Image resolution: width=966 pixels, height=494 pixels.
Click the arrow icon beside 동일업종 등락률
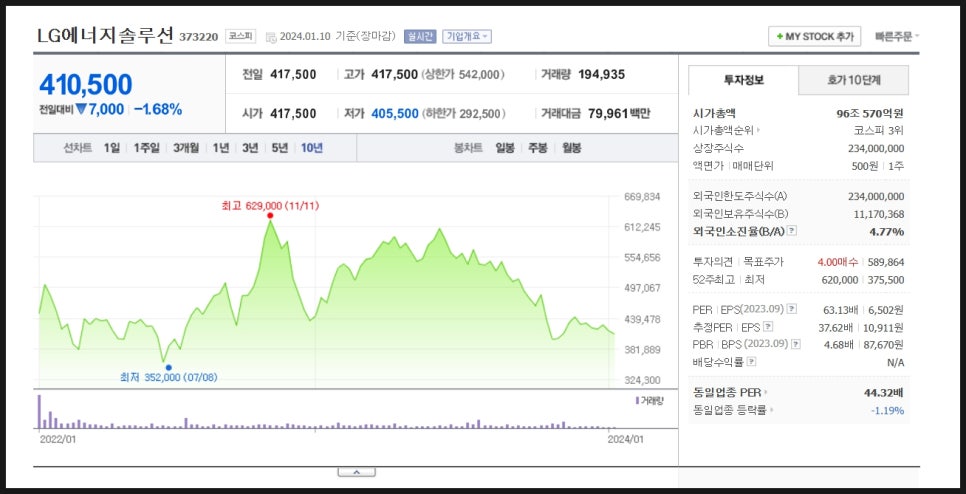click(x=771, y=410)
